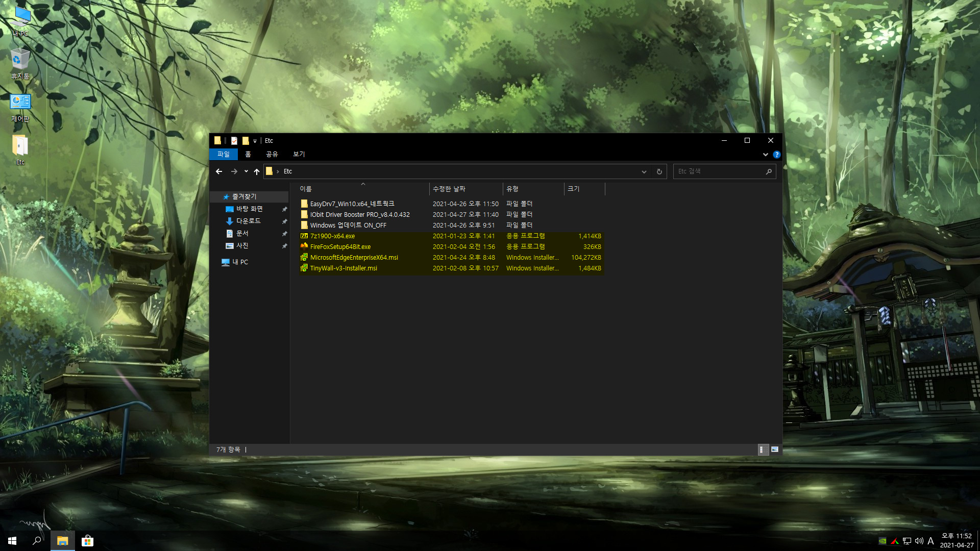Click the pin icon beside 문서
Screen dimensions: 980x551
pos(284,234)
